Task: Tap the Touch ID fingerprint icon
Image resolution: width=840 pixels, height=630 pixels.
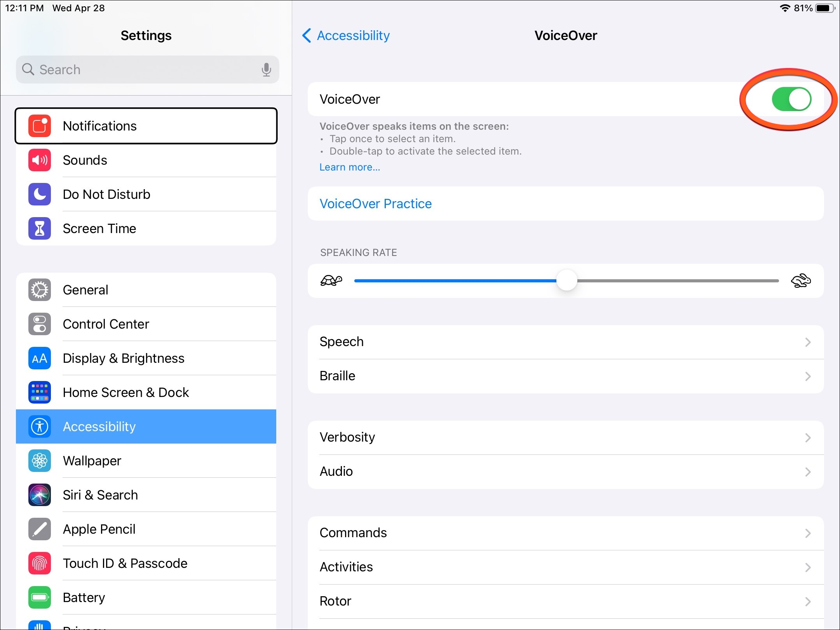Action: click(x=40, y=563)
